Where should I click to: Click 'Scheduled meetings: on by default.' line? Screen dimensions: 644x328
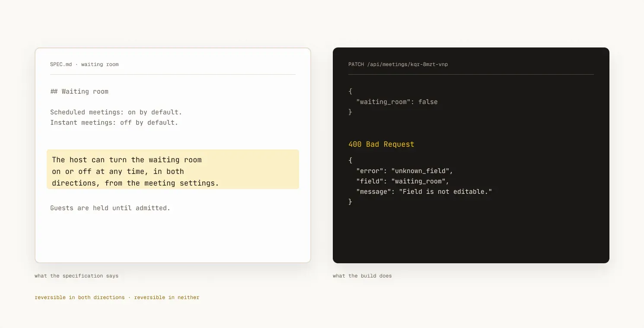116,112
